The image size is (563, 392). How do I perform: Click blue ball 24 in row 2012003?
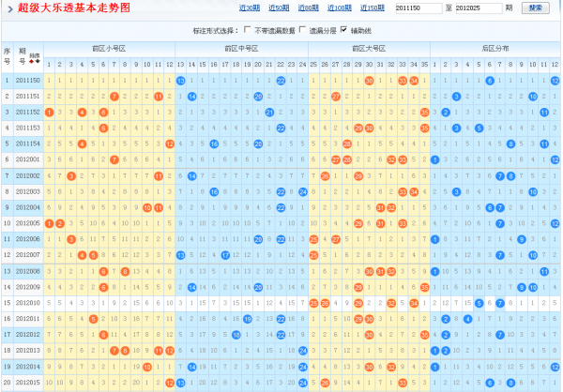coord(303,192)
